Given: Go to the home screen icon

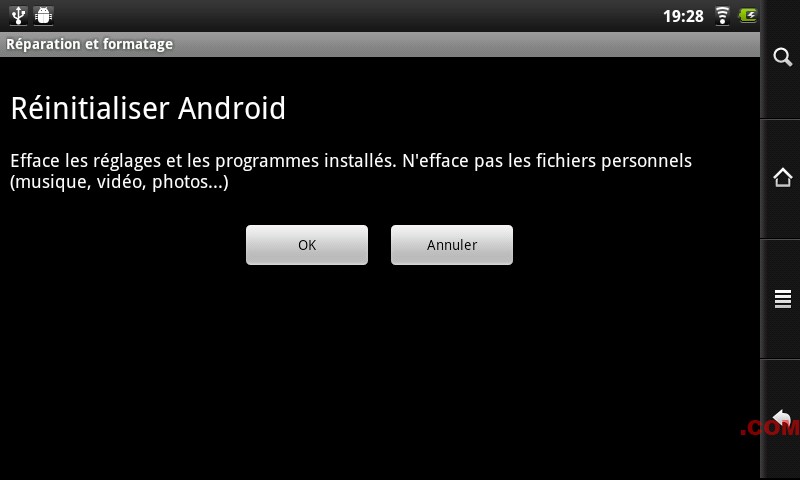Looking at the screenshot, I should click(782, 178).
